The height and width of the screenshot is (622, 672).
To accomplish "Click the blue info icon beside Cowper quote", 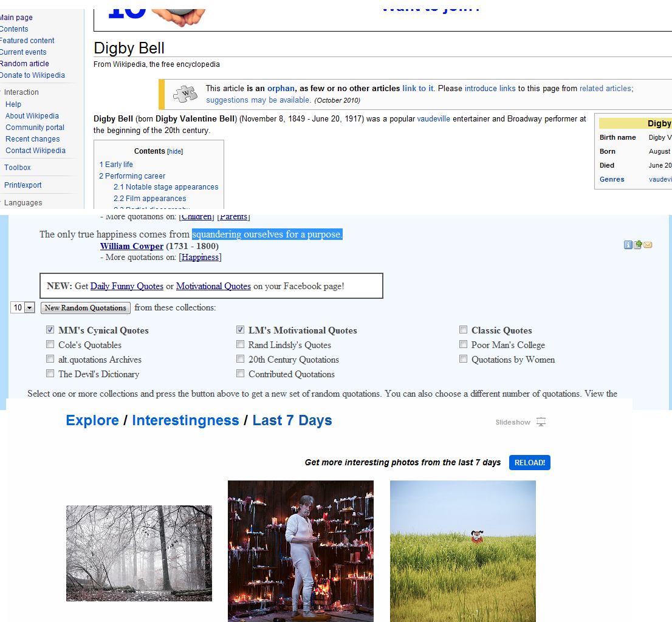I will click(x=628, y=245).
